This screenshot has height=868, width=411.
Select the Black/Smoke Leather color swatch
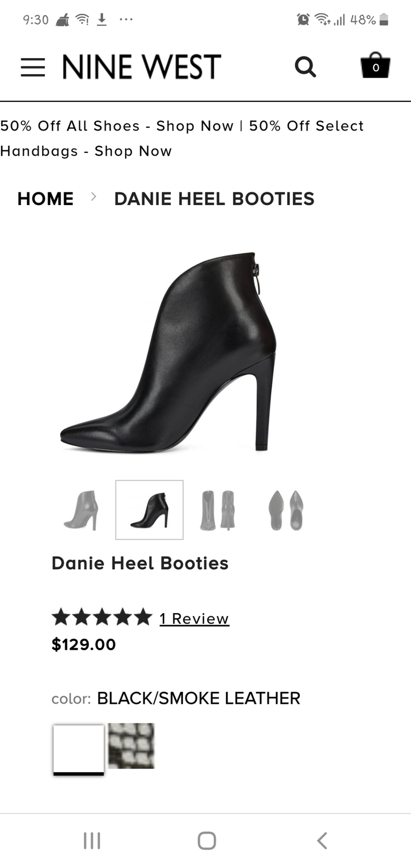pyautogui.click(x=78, y=750)
